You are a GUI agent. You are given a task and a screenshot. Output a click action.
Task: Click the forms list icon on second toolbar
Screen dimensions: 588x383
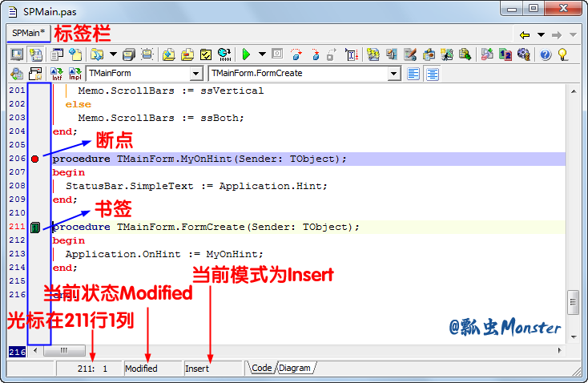[x=35, y=74]
